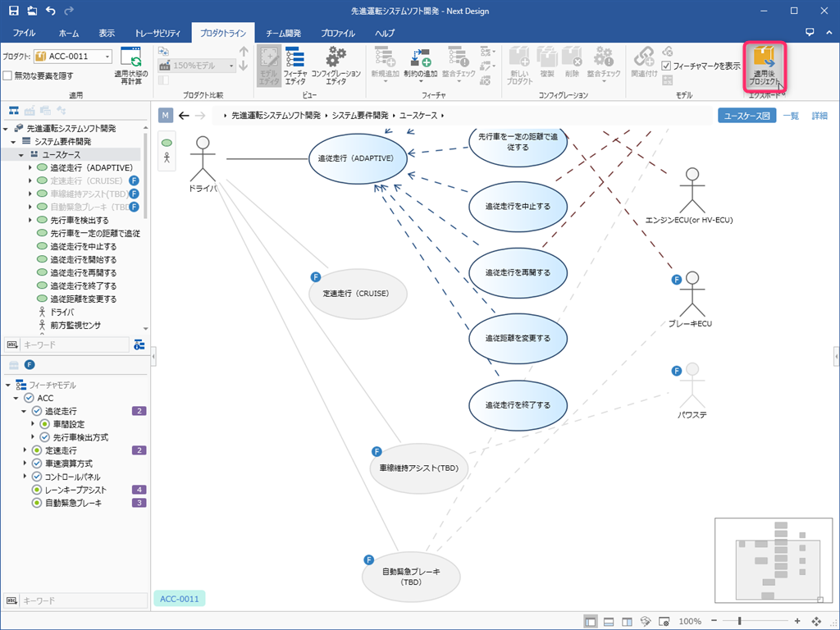Open the チーム開発 ribbon tab
The height and width of the screenshot is (630, 840).
point(283,33)
